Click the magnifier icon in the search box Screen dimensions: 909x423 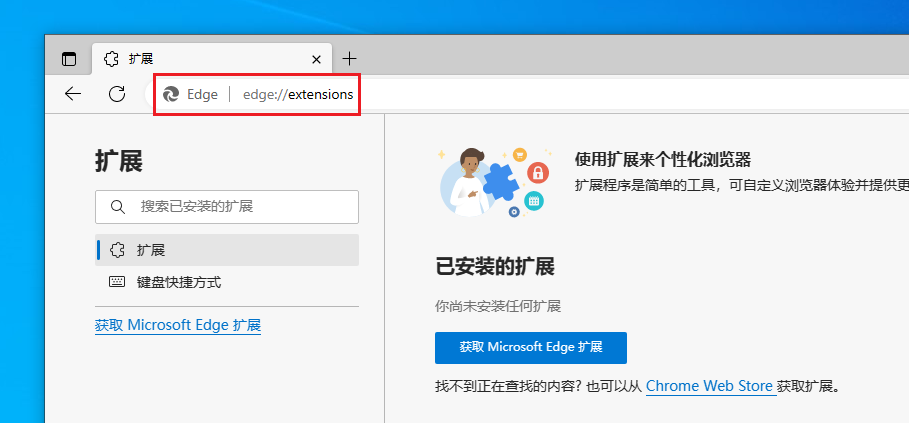pos(118,207)
